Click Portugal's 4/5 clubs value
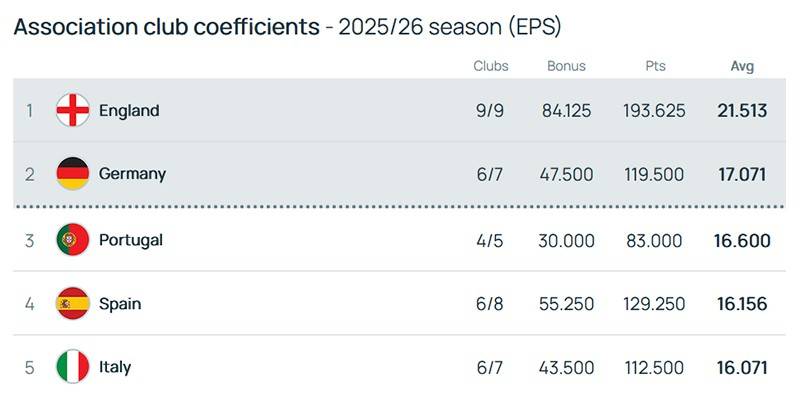 click(490, 240)
